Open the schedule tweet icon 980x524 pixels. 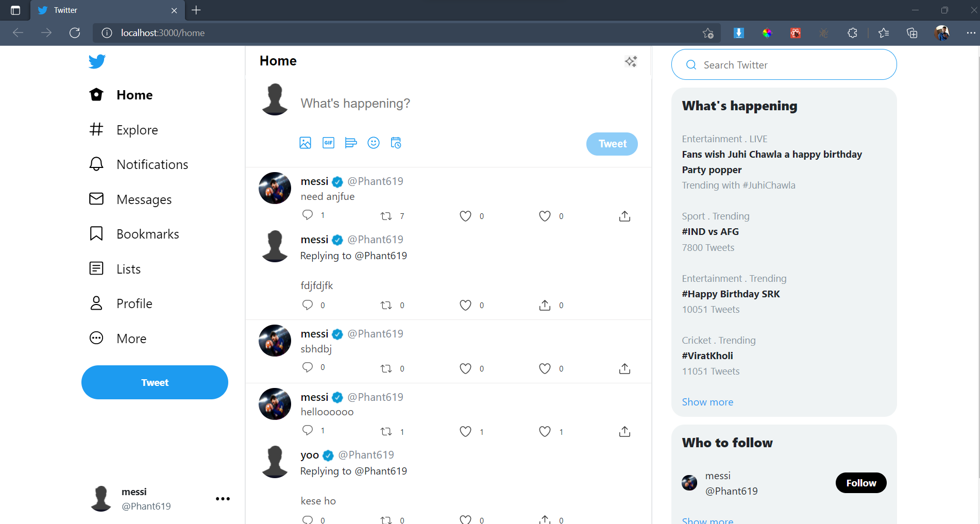click(396, 143)
